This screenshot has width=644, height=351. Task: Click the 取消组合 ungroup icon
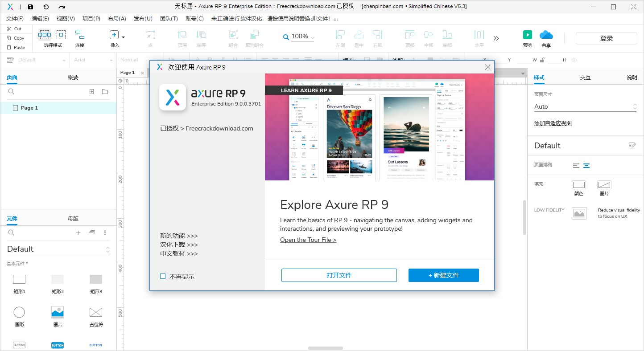pos(255,35)
